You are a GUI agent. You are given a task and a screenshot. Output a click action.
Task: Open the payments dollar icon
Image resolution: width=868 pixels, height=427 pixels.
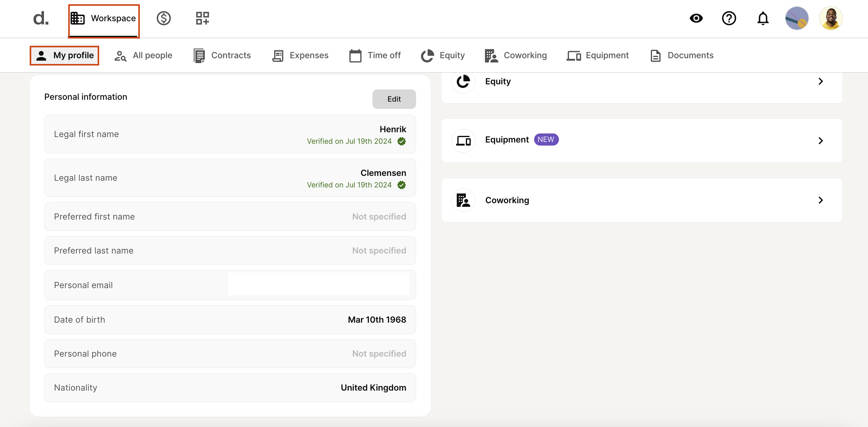(164, 18)
